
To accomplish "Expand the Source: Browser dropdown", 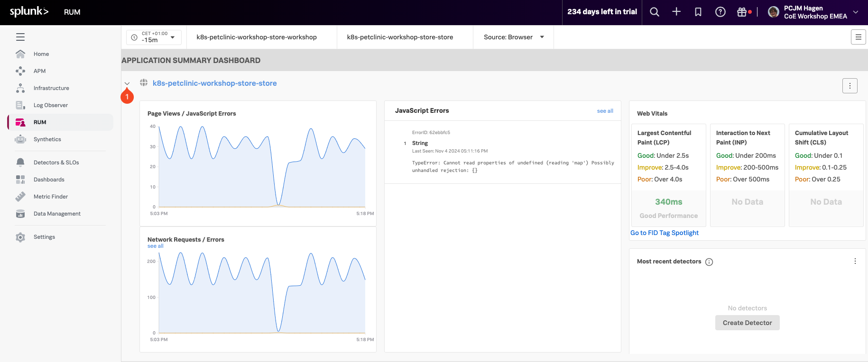I will point(513,37).
